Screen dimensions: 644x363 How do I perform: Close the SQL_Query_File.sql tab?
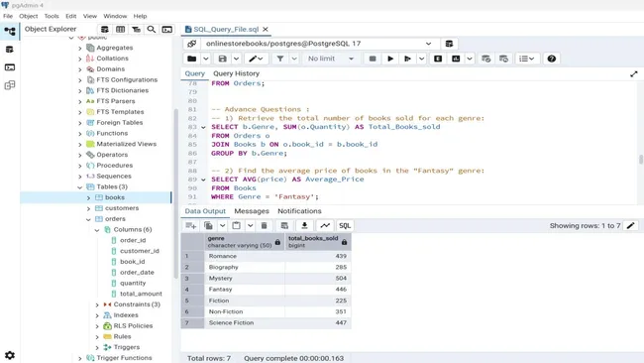click(266, 29)
